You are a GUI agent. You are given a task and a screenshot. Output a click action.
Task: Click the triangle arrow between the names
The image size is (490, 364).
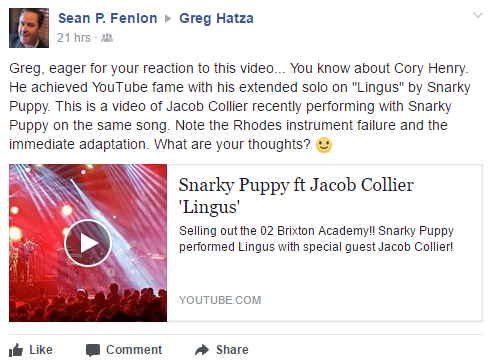coord(168,19)
